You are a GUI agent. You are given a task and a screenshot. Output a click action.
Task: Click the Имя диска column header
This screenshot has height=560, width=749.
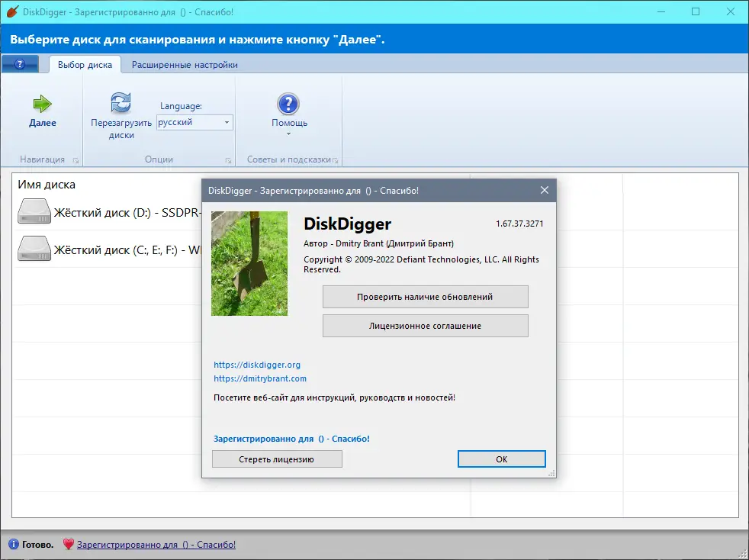pyautogui.click(x=47, y=185)
